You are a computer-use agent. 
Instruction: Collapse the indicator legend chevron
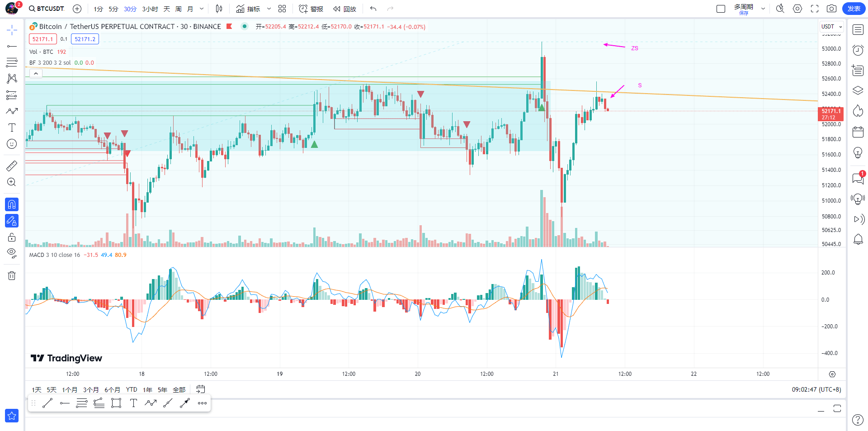click(x=36, y=73)
